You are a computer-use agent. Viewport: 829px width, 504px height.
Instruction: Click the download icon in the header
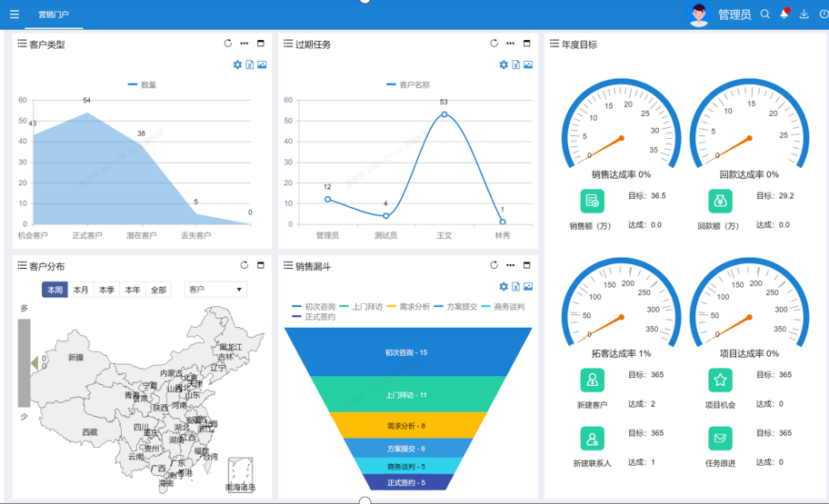point(804,15)
